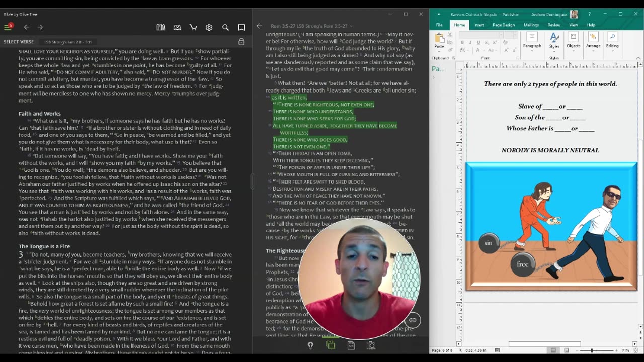644x362 pixels.
Task: Switch to the Review tab
Action: coord(554,25)
